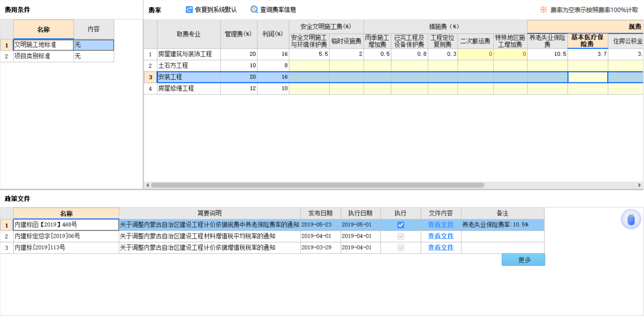Click the 工程定位复测费 column header
Viewport: 644px width, 316px height.
tap(443, 41)
